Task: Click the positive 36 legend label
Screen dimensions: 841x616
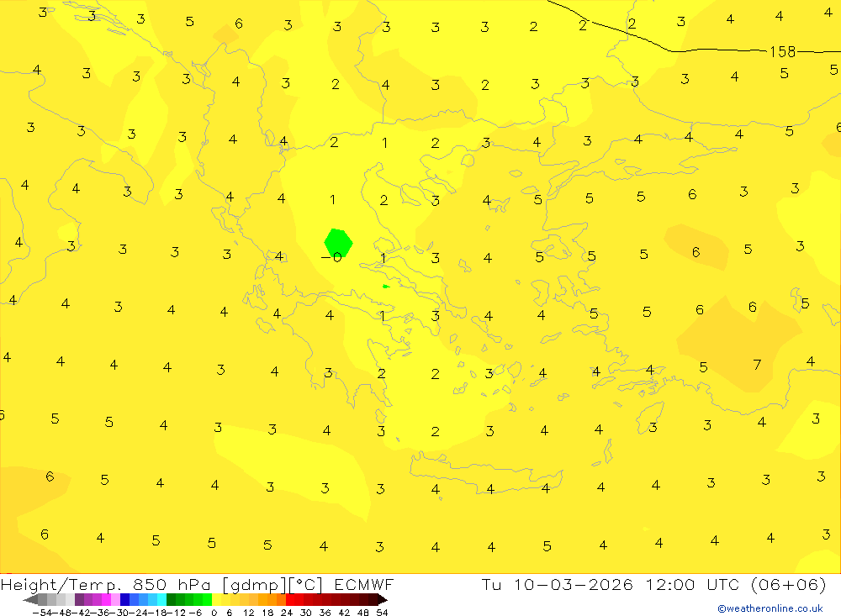Action: (325, 613)
